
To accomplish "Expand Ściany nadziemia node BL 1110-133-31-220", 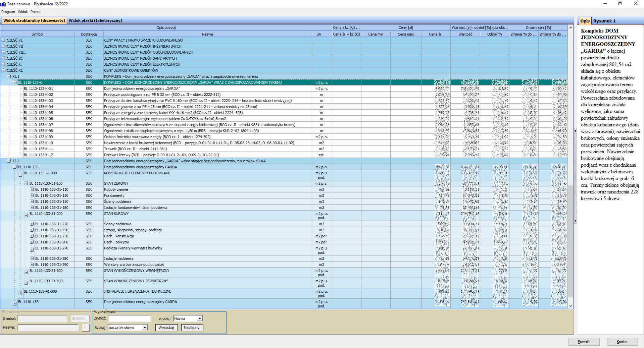I will click(32, 224).
